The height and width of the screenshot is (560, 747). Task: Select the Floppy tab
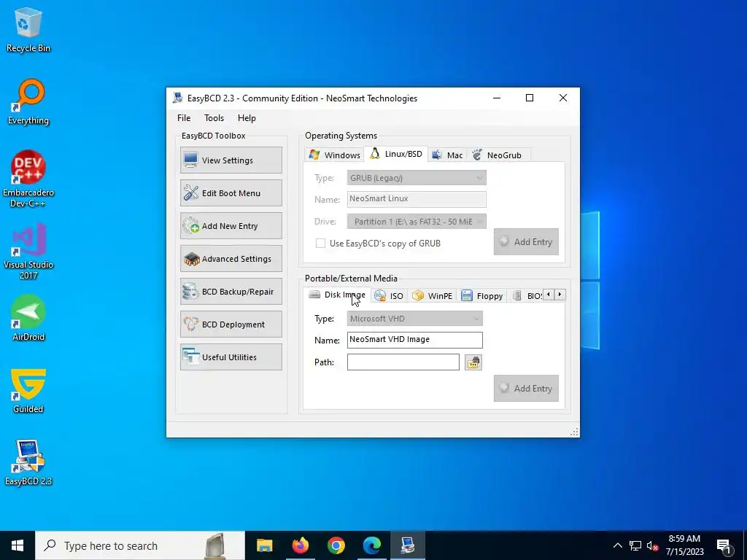(482, 296)
